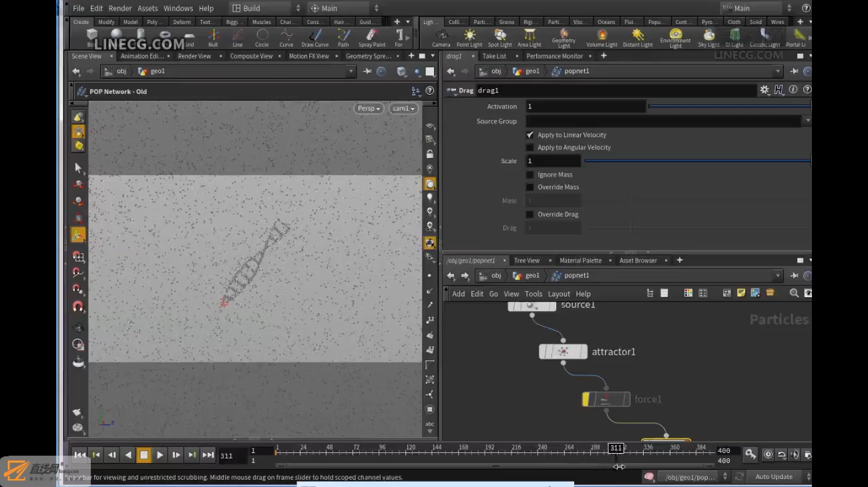This screenshot has height=487, width=868.
Task: Switch to the Render View tab
Action: click(x=194, y=56)
